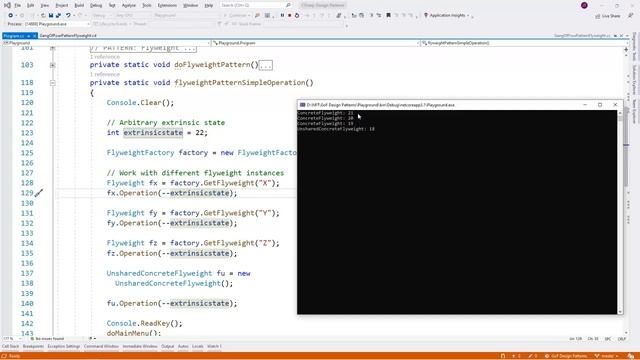Open the Help menu
The height and width of the screenshot is (360, 640).
pos(209,5)
